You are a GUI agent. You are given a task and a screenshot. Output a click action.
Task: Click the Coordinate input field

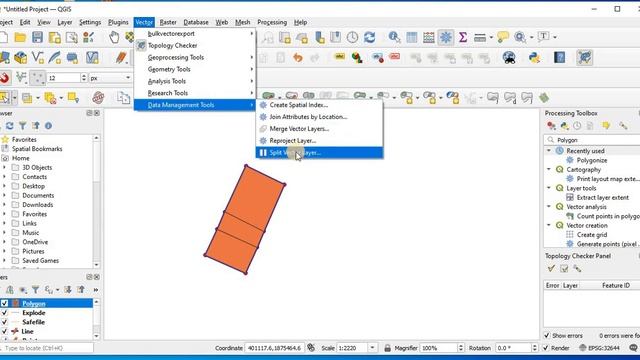[274, 348]
